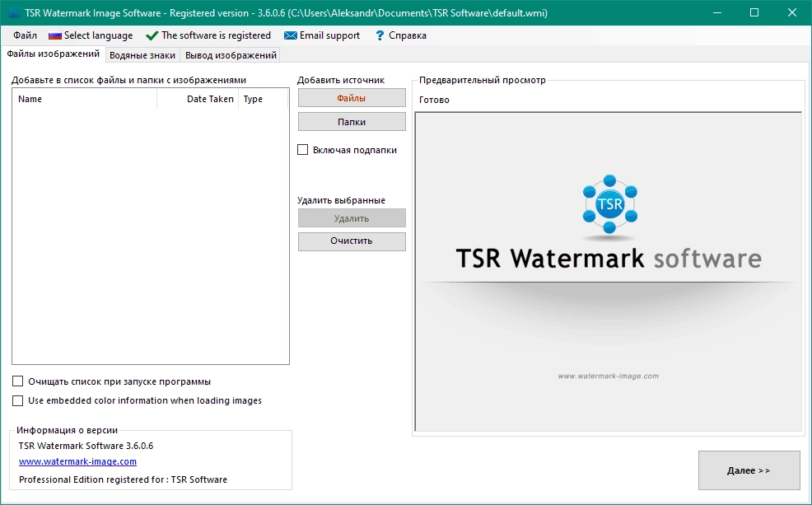
Task: Click the TSR Watermark Software 3.6.0.6 text
Action: [86, 446]
